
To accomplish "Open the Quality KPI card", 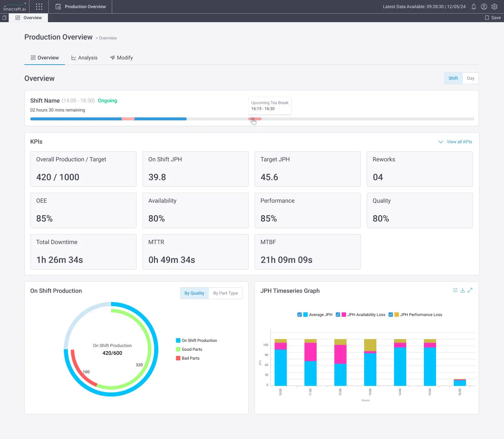I will point(420,210).
